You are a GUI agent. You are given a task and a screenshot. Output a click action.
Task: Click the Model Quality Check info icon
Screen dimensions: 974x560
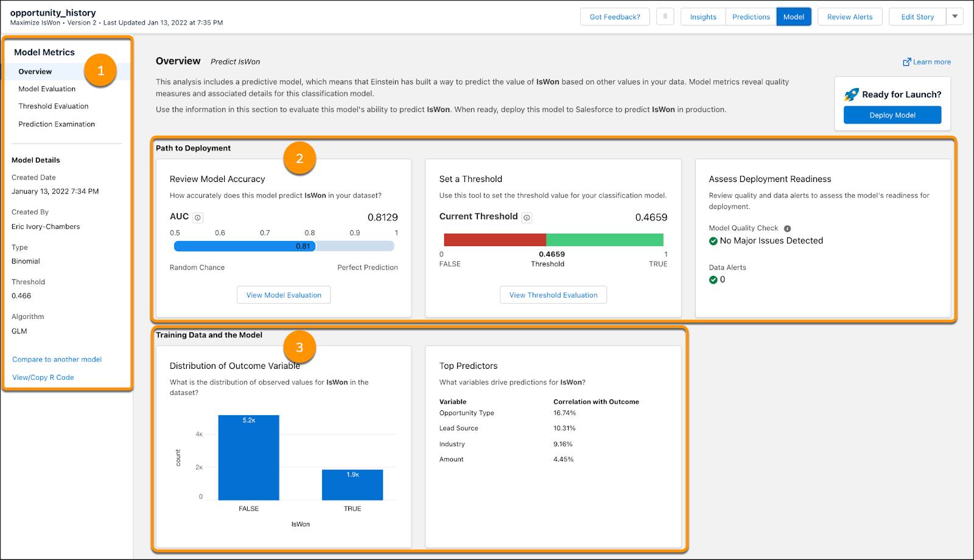[788, 228]
